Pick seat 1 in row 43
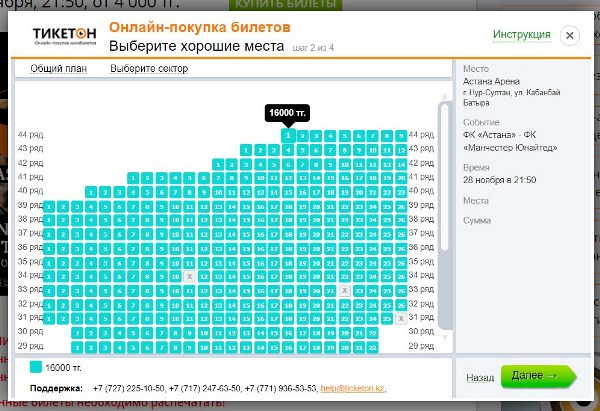 click(246, 150)
